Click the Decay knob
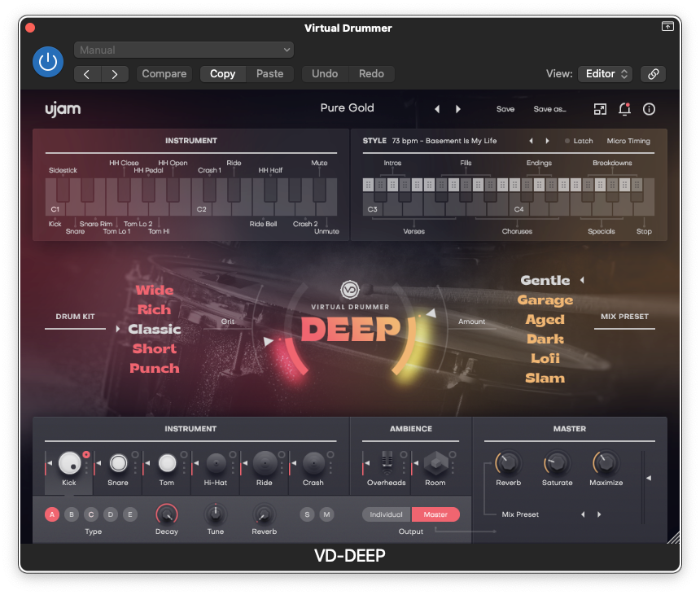 (x=167, y=514)
